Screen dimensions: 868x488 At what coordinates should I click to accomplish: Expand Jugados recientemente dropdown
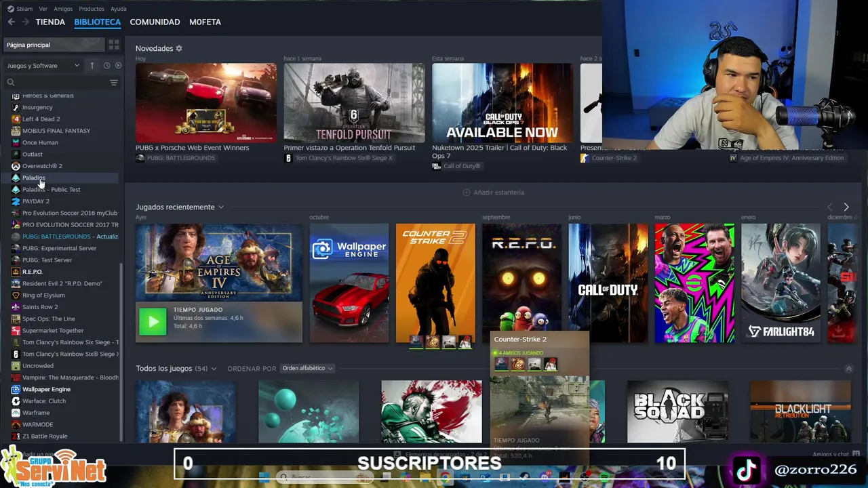[220, 207]
